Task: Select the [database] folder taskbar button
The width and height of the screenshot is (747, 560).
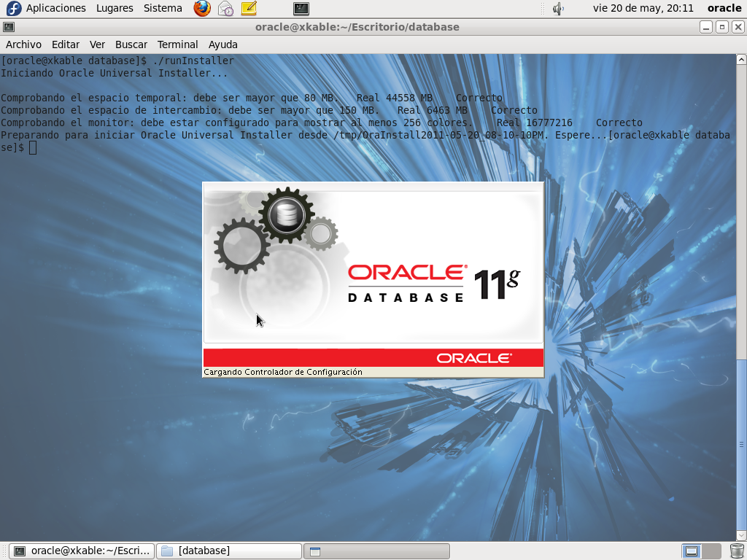Action: point(228,551)
